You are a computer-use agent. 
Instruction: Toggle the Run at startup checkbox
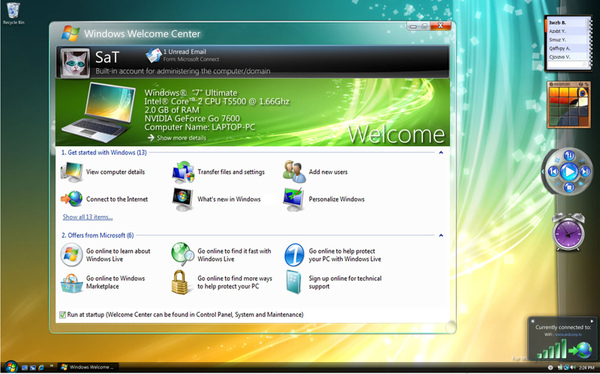(x=63, y=315)
